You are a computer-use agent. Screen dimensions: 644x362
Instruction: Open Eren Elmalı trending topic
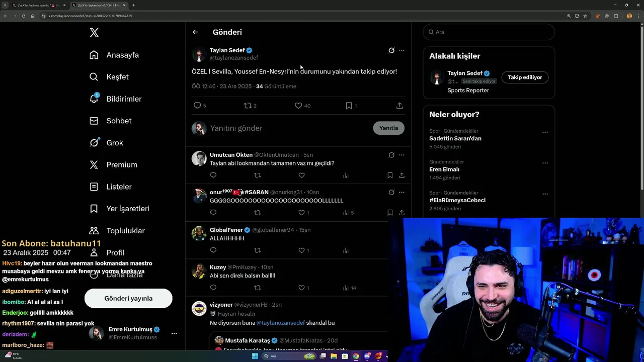pos(444,169)
